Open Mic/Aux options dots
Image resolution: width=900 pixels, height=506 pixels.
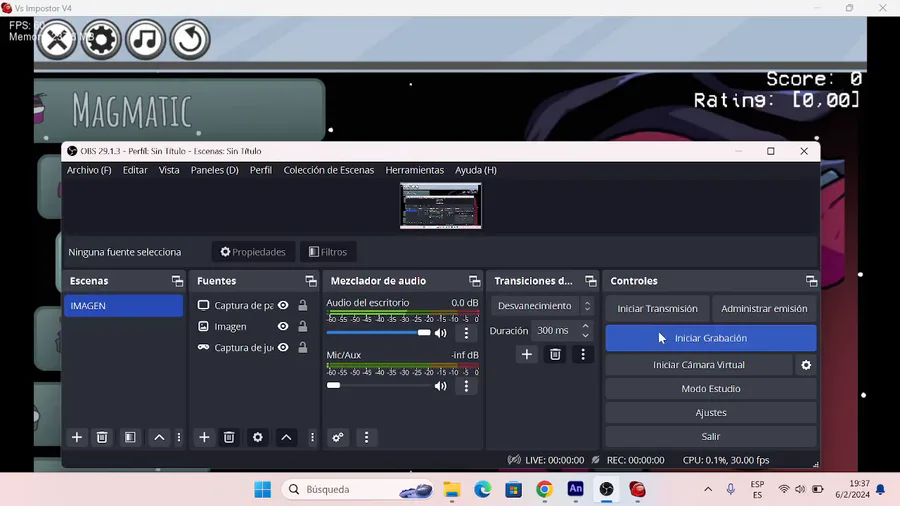[466, 386]
